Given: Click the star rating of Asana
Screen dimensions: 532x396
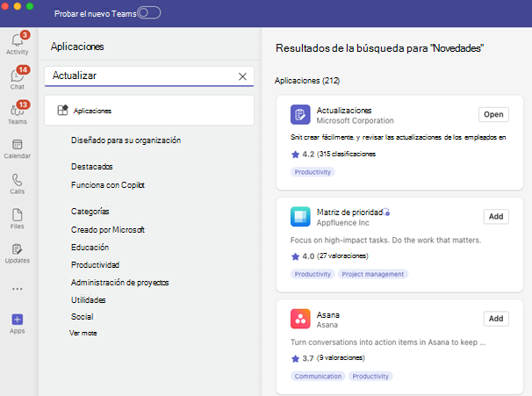Looking at the screenshot, I should pyautogui.click(x=295, y=358).
